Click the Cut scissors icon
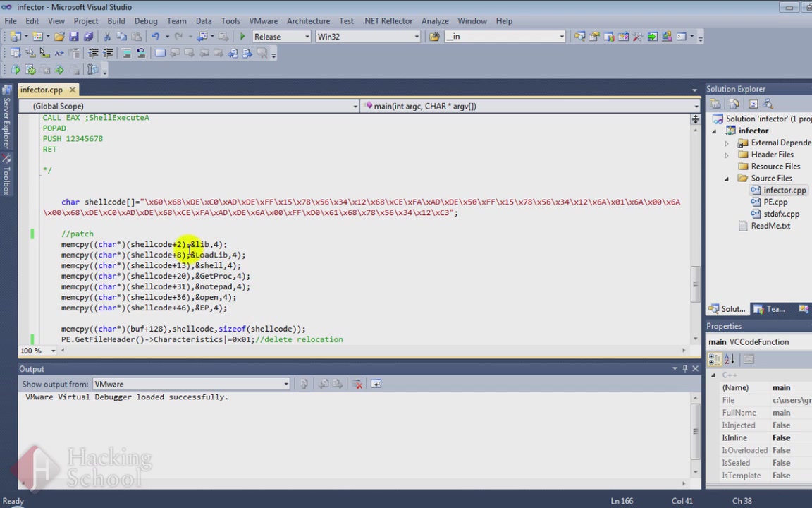 click(x=106, y=37)
